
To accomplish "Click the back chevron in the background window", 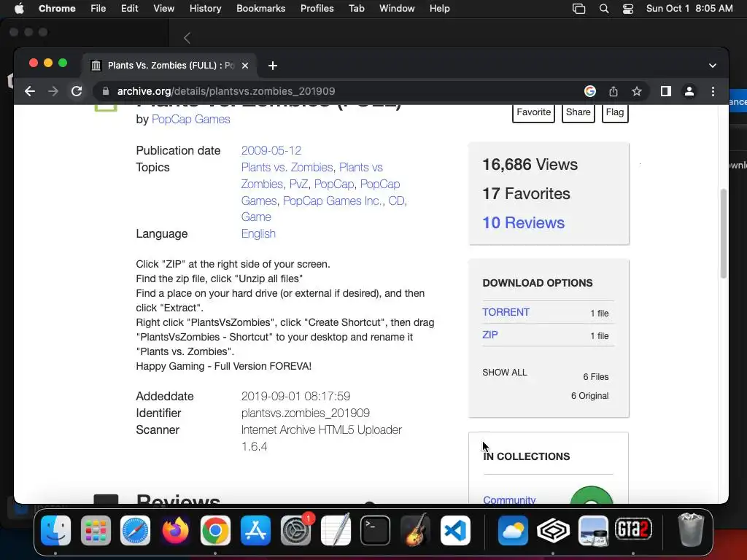I will click(187, 38).
